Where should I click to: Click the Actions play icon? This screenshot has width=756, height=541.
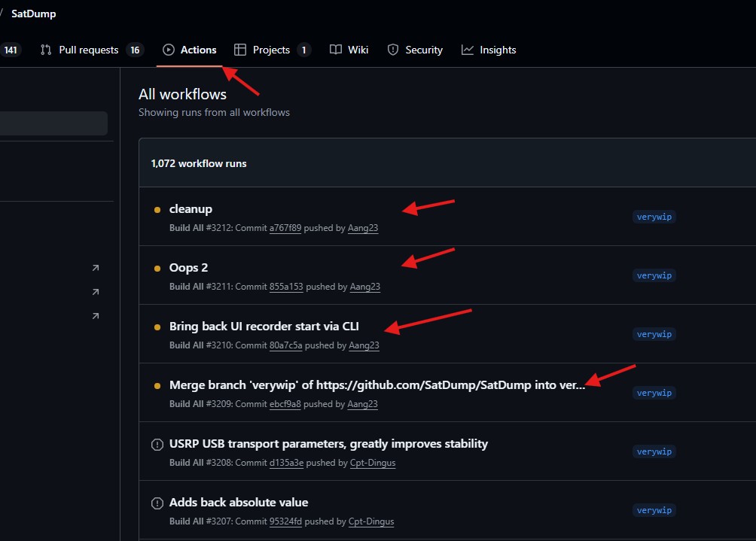(x=169, y=50)
